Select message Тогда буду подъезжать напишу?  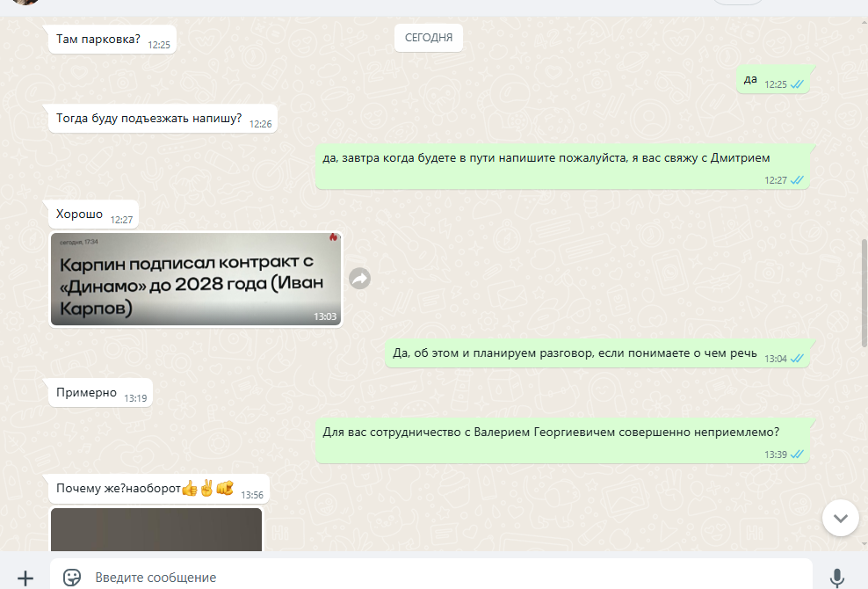[x=163, y=120]
